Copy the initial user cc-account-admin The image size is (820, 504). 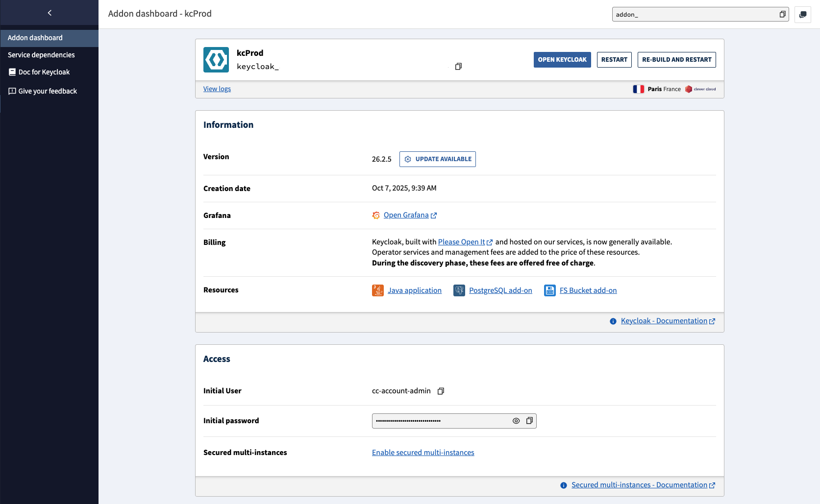click(441, 391)
